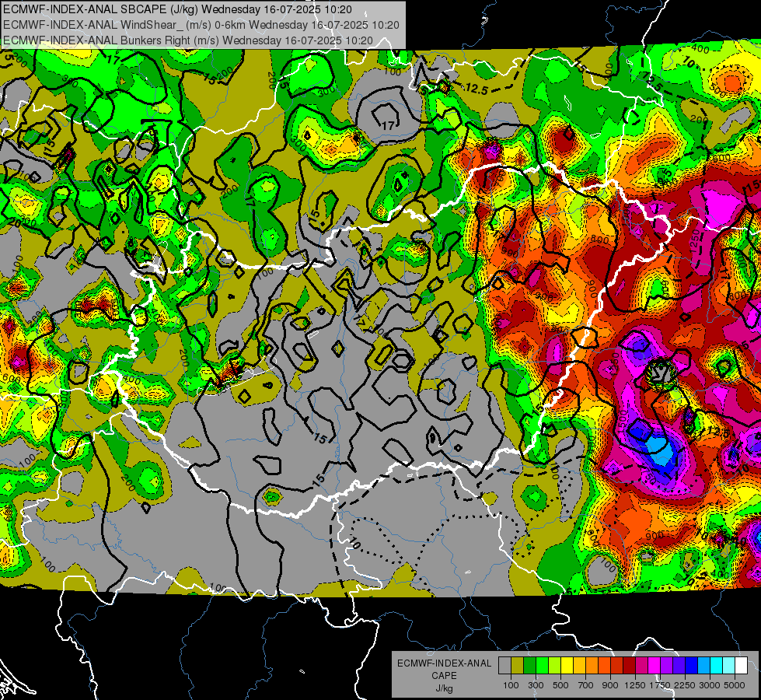
Task: Click the 900 label on the legend scale
Action: point(610,685)
